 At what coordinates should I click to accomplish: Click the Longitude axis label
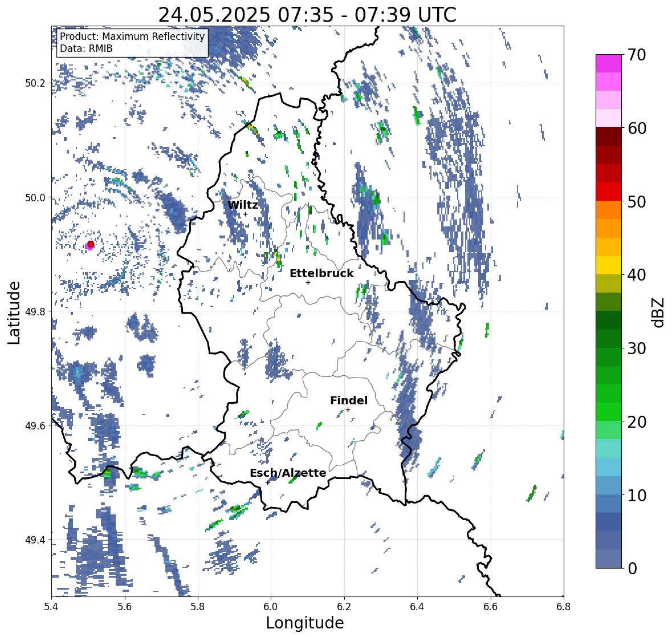pyautogui.click(x=305, y=623)
